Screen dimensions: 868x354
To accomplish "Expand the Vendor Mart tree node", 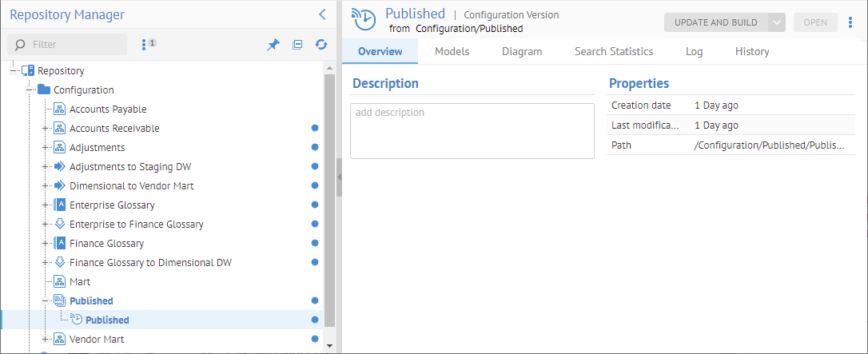I will click(x=45, y=340).
